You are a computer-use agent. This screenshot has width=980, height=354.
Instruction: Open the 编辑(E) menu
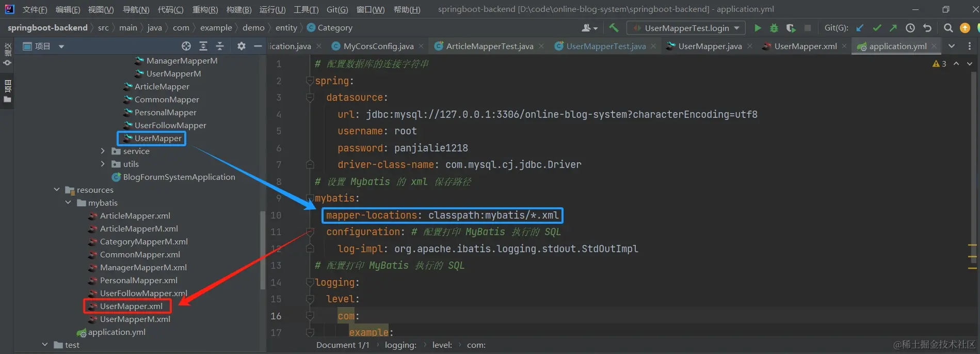68,9
